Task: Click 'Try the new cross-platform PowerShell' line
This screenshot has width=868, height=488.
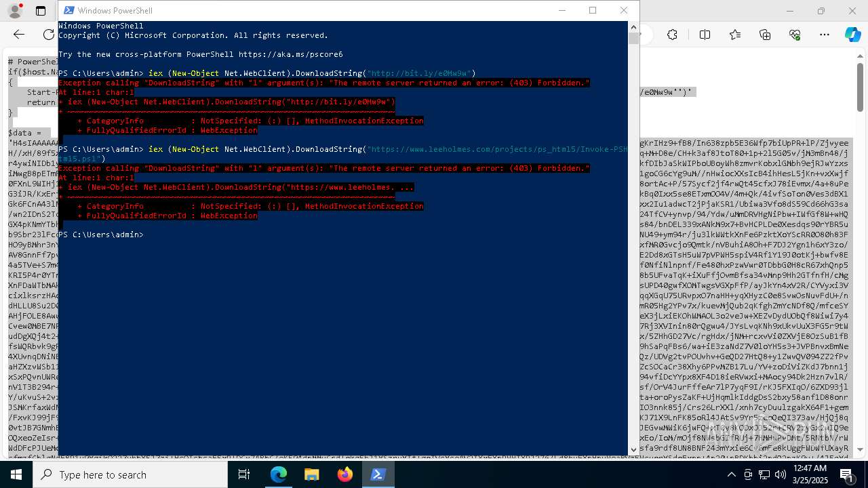Action: [201, 54]
